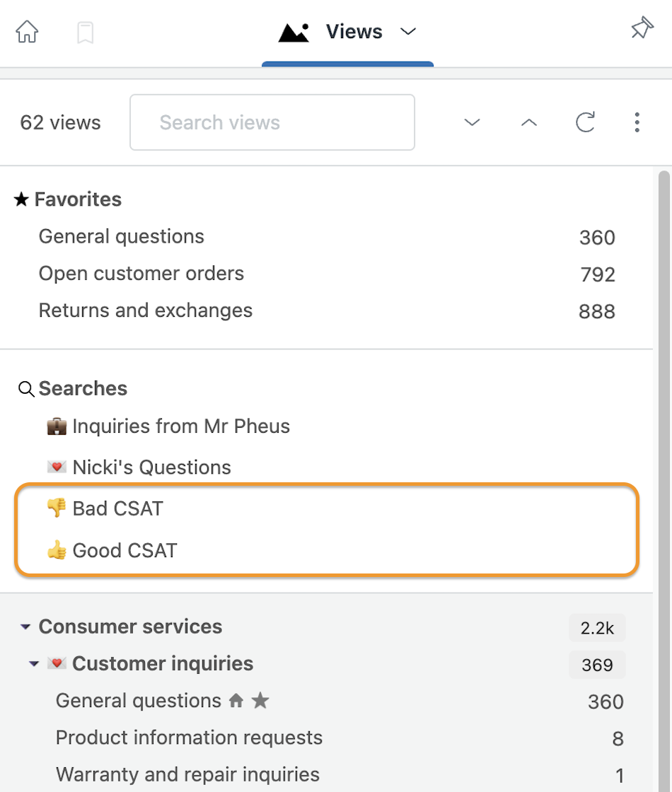
Task: Click the home icon beside General questions
Action: [x=236, y=701]
